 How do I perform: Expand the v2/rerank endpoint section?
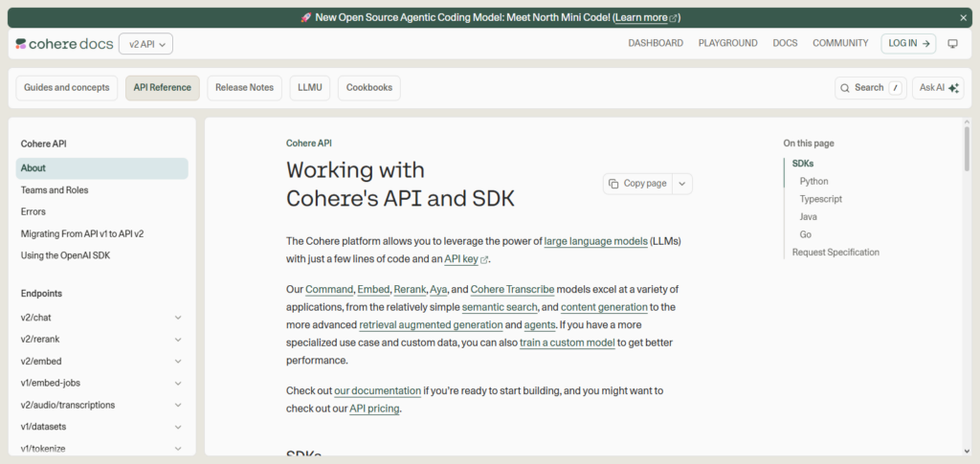click(x=178, y=339)
